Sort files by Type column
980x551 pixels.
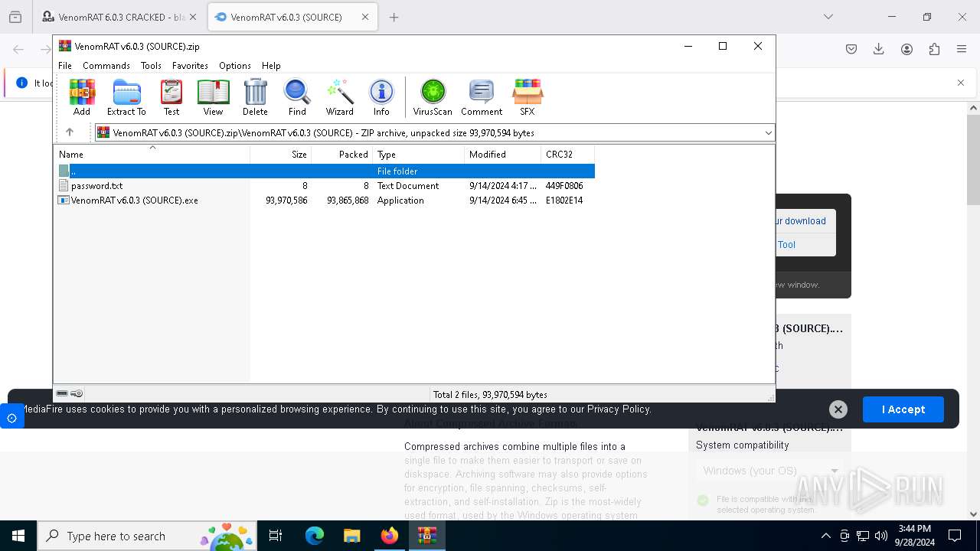coord(418,154)
